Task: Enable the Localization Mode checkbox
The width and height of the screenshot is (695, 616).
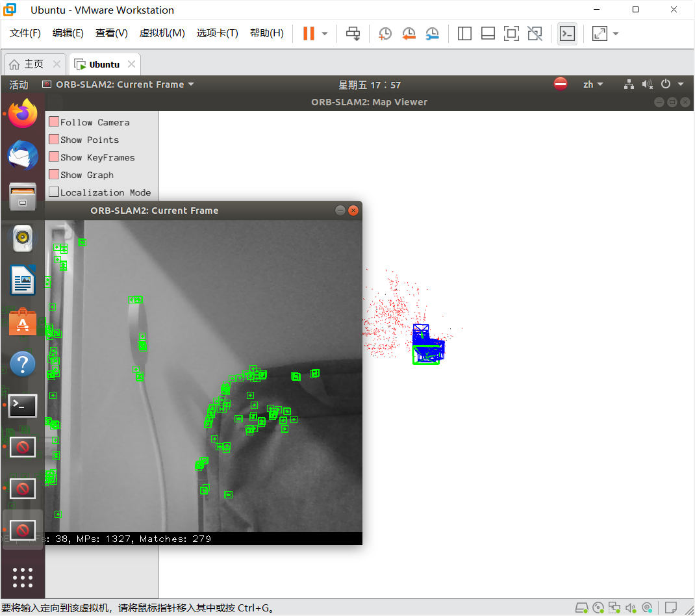Action: pos(54,192)
